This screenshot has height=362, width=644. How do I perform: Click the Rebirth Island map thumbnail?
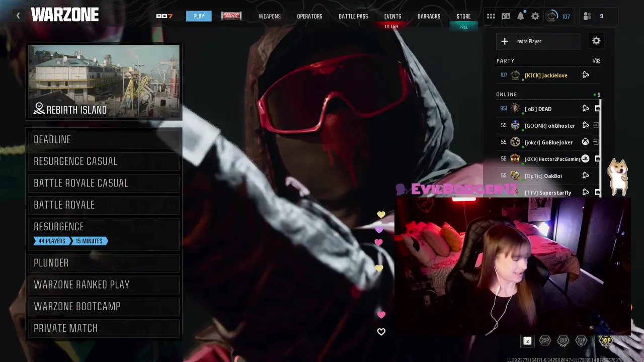pos(104,82)
